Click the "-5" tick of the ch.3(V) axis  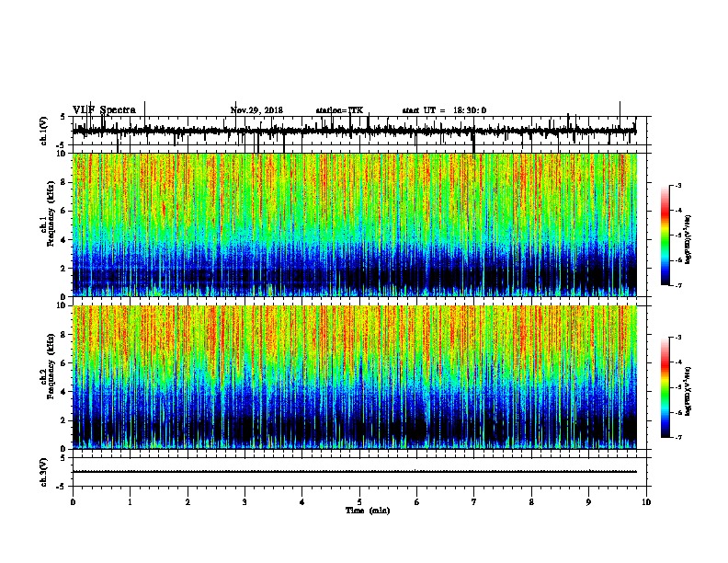[62, 487]
